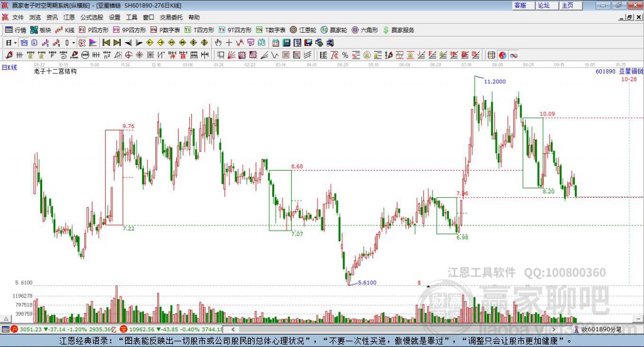Open the 交易委托 menu

click(x=171, y=17)
